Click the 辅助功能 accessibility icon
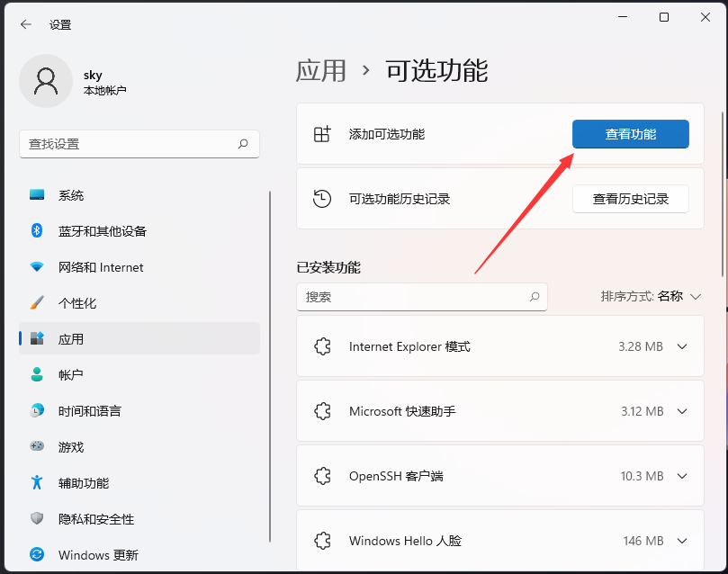Screen dimensions: 728x574 (x=36, y=483)
